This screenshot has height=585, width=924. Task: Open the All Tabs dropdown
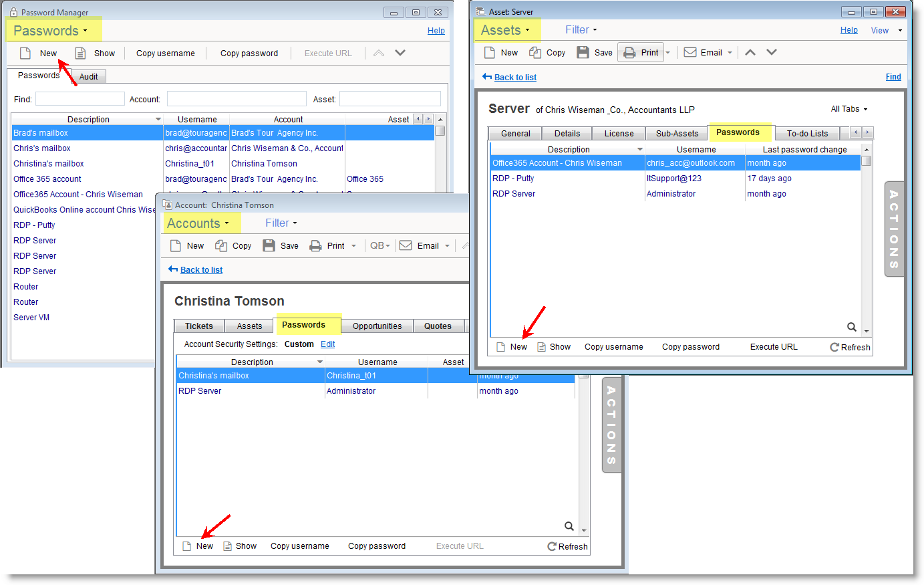coord(849,109)
